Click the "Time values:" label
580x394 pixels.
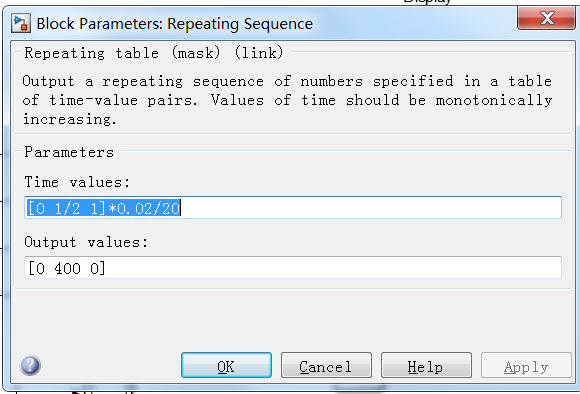[77, 182]
